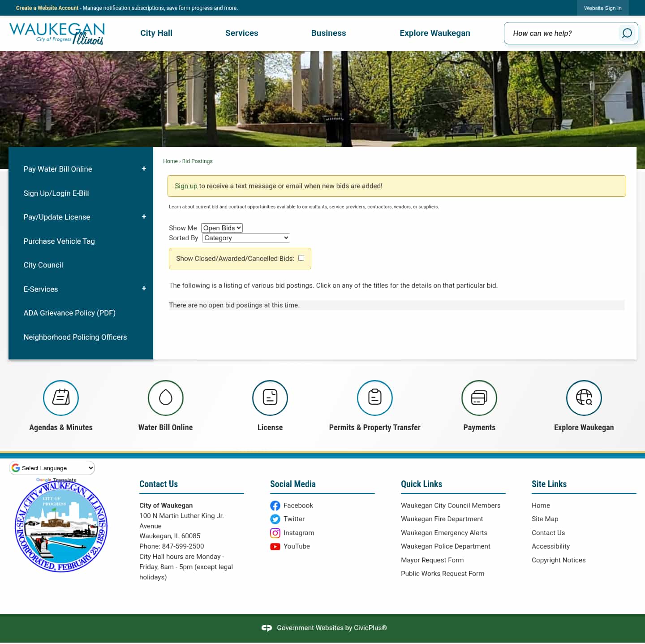This screenshot has height=644, width=645.
Task: Open the Services menu
Action: [242, 33]
